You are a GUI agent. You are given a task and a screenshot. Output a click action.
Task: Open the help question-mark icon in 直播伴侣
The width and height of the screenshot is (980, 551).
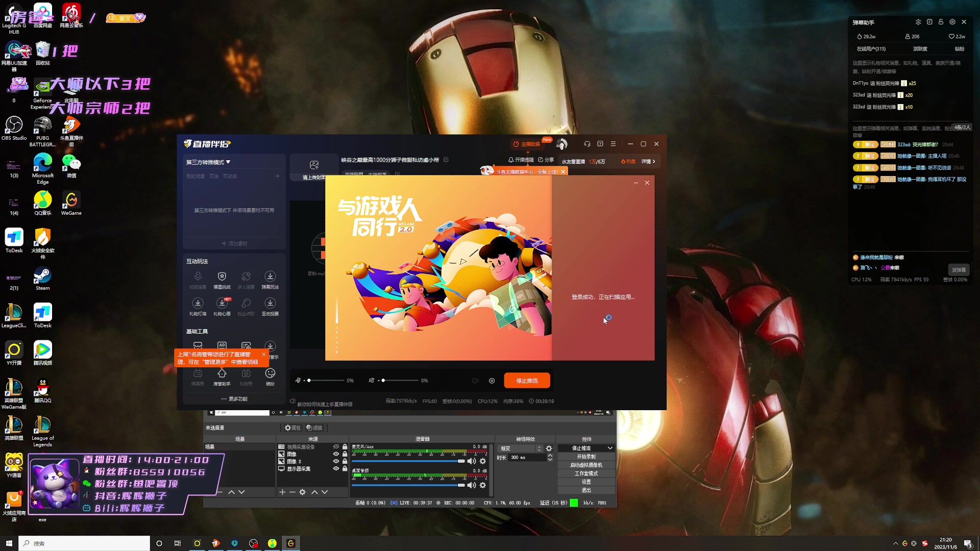point(600,144)
